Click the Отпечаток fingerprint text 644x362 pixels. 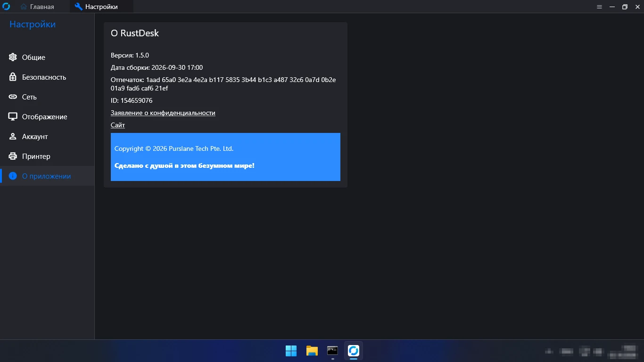(x=223, y=84)
